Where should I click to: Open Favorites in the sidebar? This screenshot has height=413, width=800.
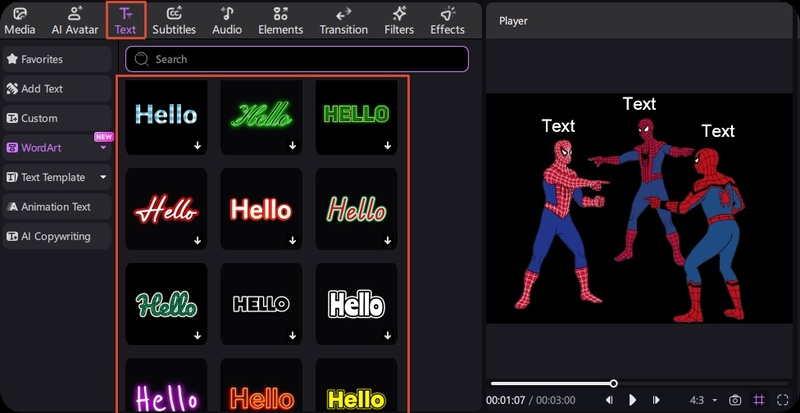point(57,59)
